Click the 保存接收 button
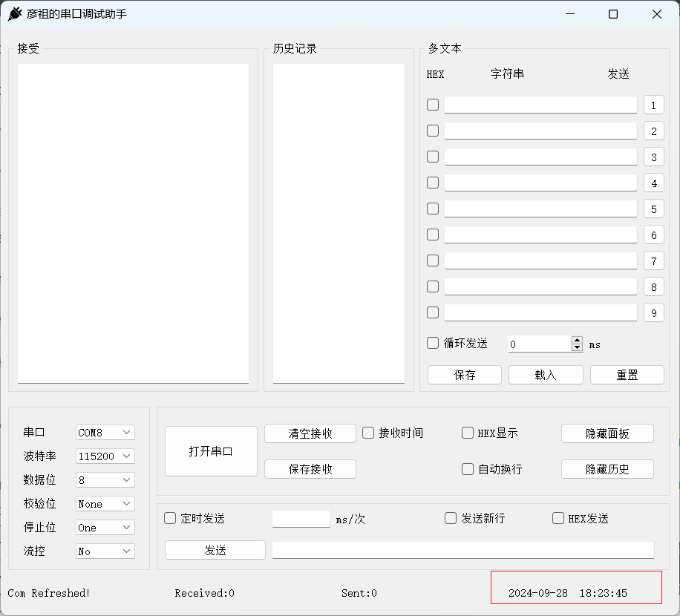The image size is (680, 616). click(x=310, y=469)
